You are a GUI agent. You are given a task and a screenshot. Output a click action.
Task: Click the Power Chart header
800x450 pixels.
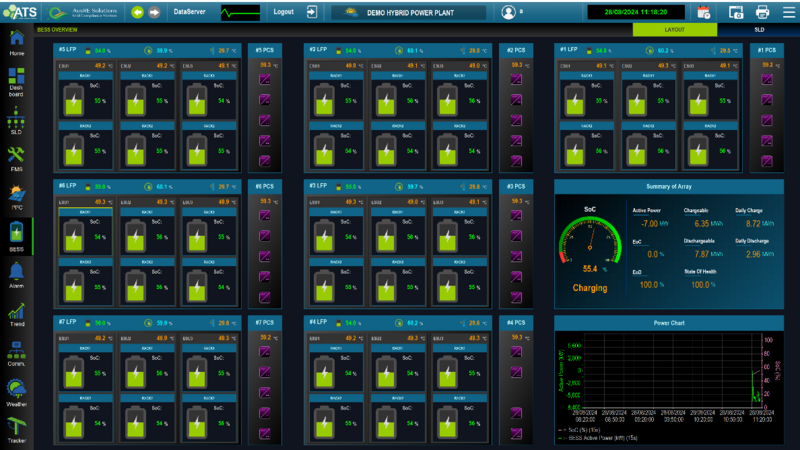(669, 323)
